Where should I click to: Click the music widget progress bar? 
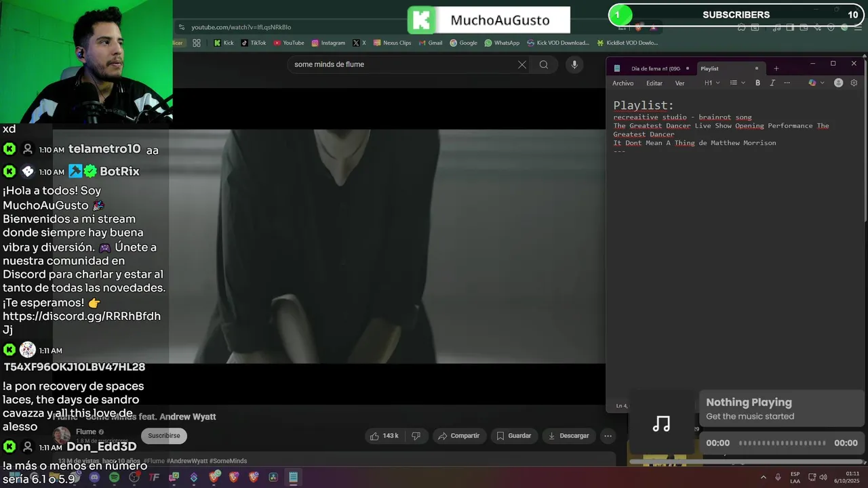[782, 443]
